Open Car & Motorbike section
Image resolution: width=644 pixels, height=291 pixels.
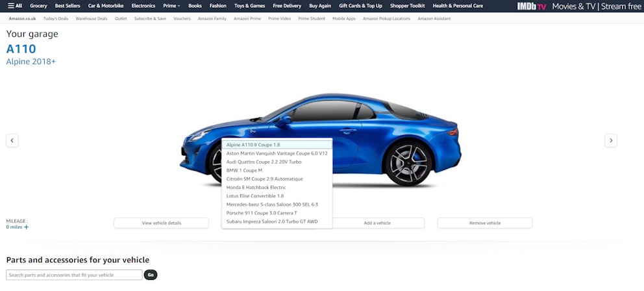[x=106, y=6]
